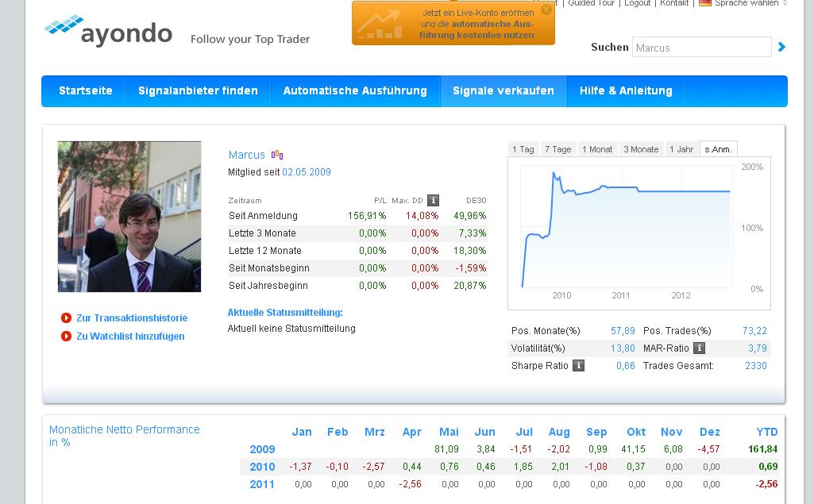Close the orange live-account banner

point(546,10)
